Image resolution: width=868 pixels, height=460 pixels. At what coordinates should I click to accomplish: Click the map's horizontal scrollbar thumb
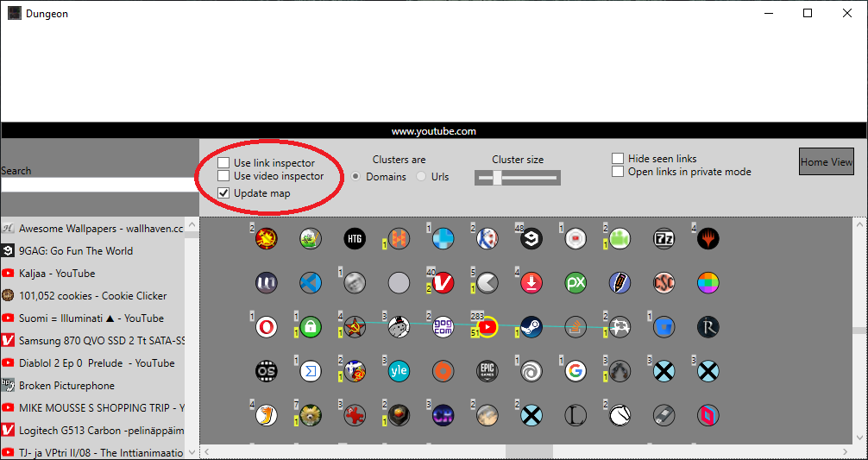[529, 451]
